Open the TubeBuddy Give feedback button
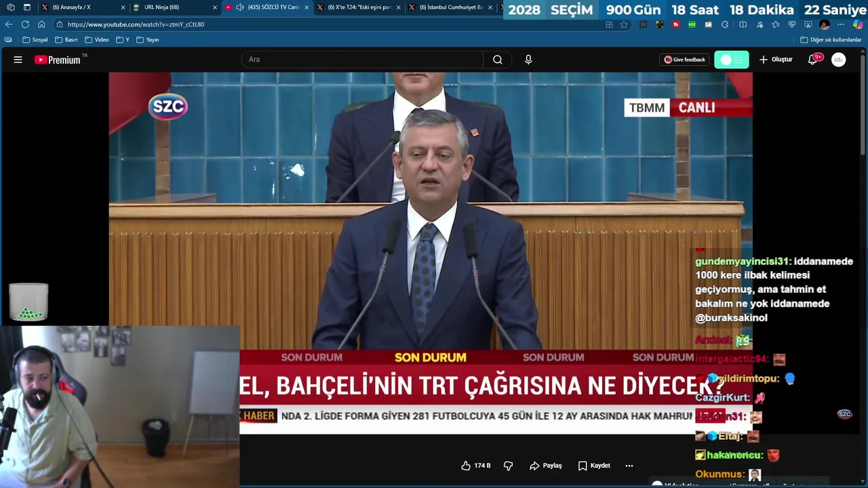The image size is (868, 488). pyautogui.click(x=685, y=60)
